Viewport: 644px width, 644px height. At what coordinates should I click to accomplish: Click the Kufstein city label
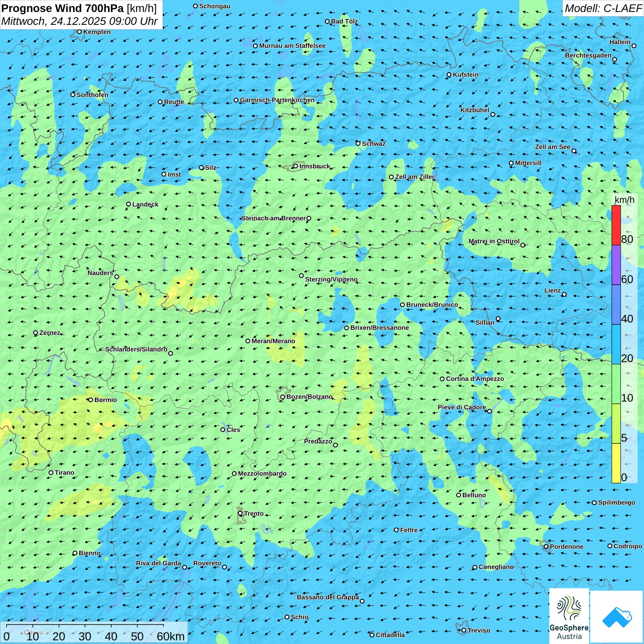tap(466, 75)
